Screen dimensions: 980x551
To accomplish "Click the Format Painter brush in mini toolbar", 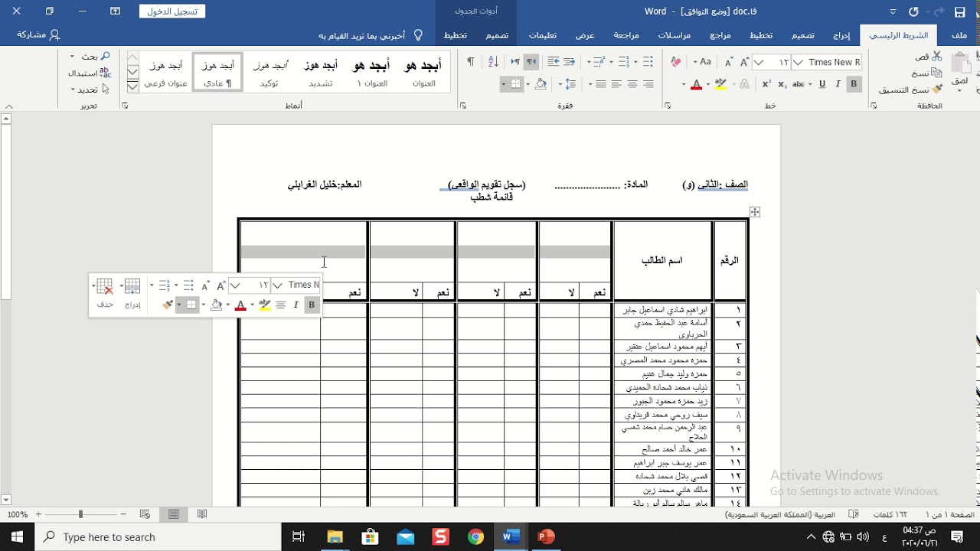I will coord(167,305).
